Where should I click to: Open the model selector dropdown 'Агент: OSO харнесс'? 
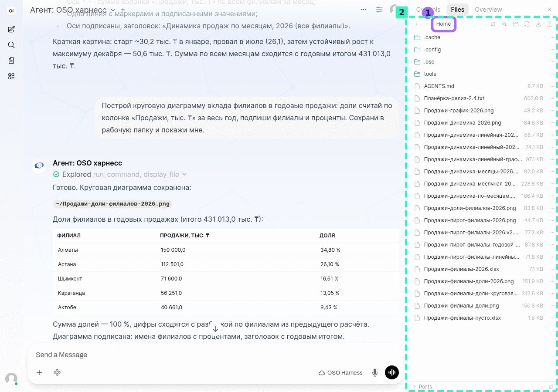click(73, 10)
